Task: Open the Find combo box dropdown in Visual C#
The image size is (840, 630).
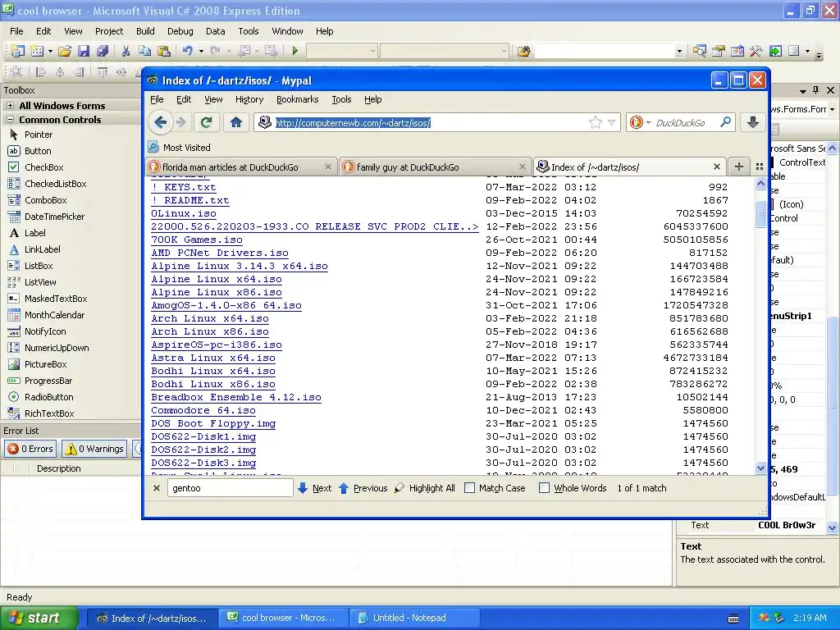Action: click(x=679, y=52)
